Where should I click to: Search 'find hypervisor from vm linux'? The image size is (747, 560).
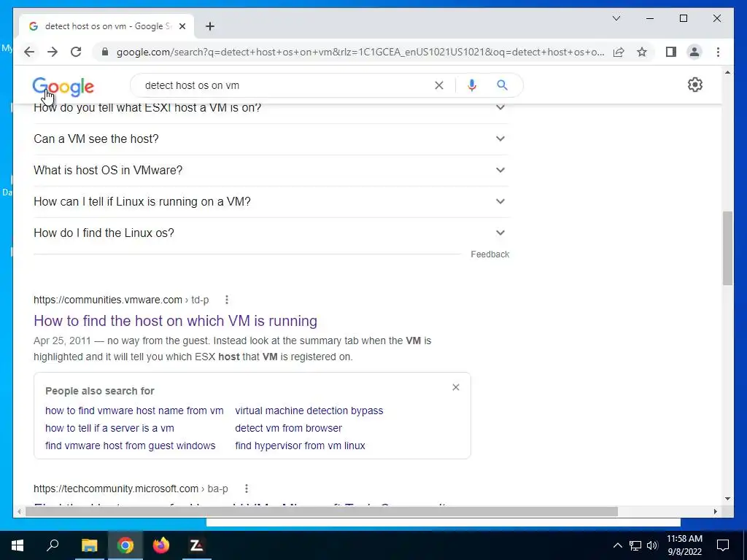tap(300, 446)
